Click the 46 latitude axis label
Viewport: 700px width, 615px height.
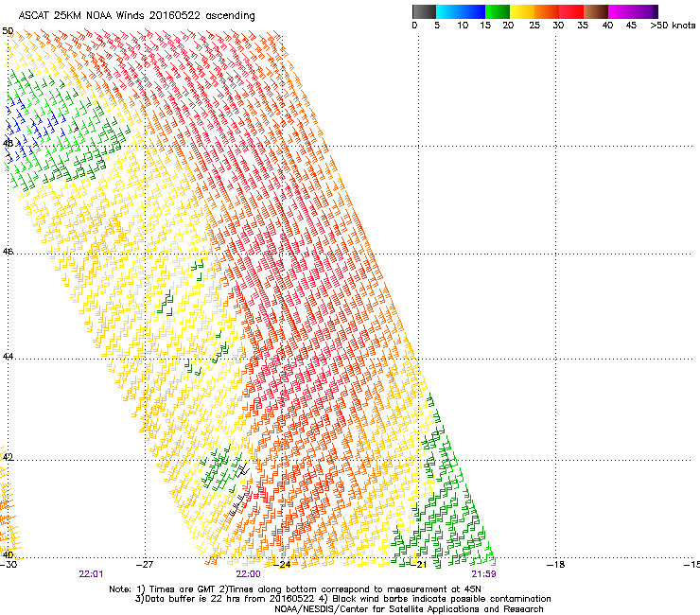[x=8, y=252]
